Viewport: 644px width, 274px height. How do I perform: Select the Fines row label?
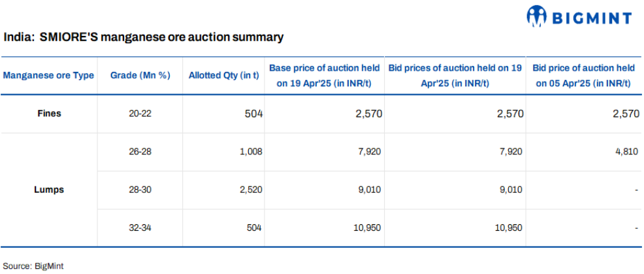(x=49, y=113)
